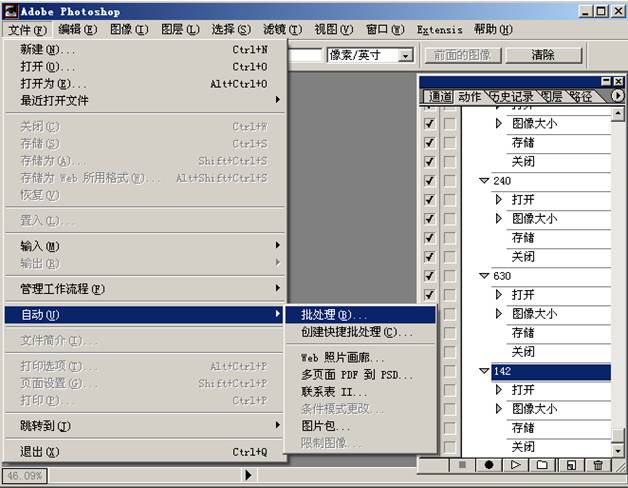This screenshot has height=488, width=628.
Task: Click Actions panel scrollbar up arrow
Action: pos(618,114)
